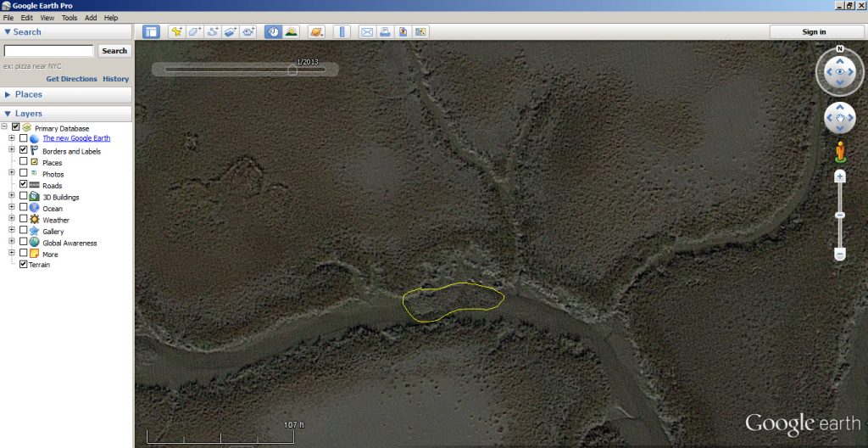Expand the Places panel header
The height and width of the screenshot is (448, 868).
[66, 94]
